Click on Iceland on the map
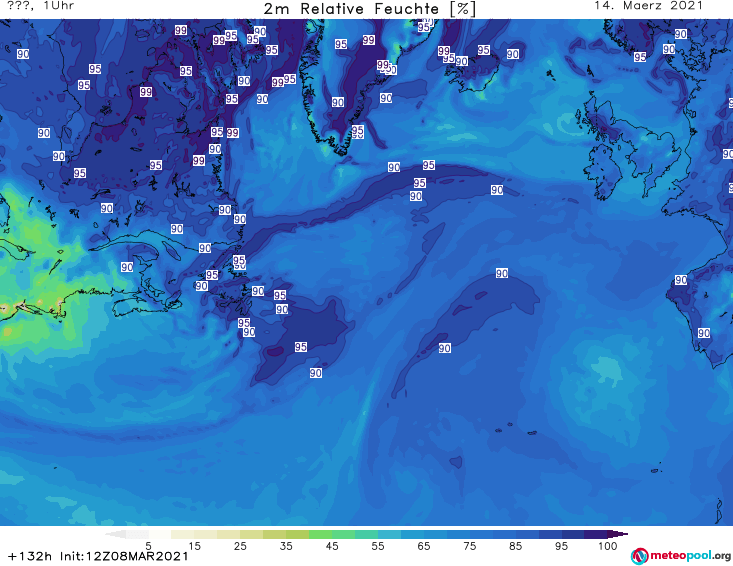 472,72
